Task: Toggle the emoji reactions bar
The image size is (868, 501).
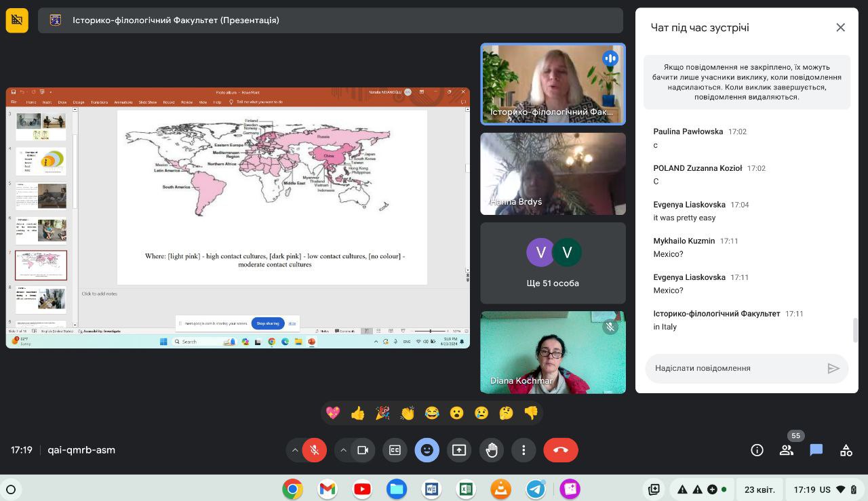Action: 427,450
